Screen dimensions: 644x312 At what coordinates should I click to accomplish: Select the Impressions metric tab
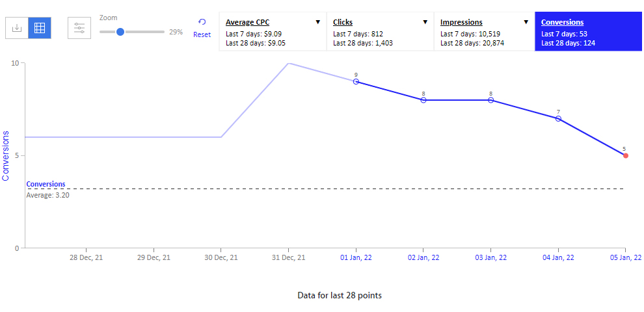[x=484, y=32]
